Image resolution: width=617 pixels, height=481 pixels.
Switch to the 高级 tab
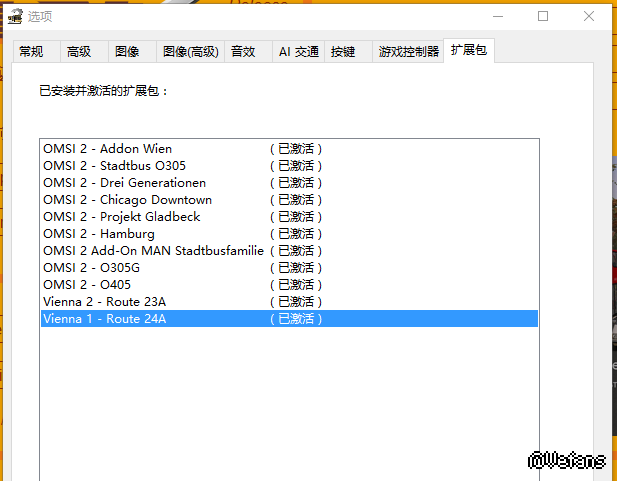(85, 52)
